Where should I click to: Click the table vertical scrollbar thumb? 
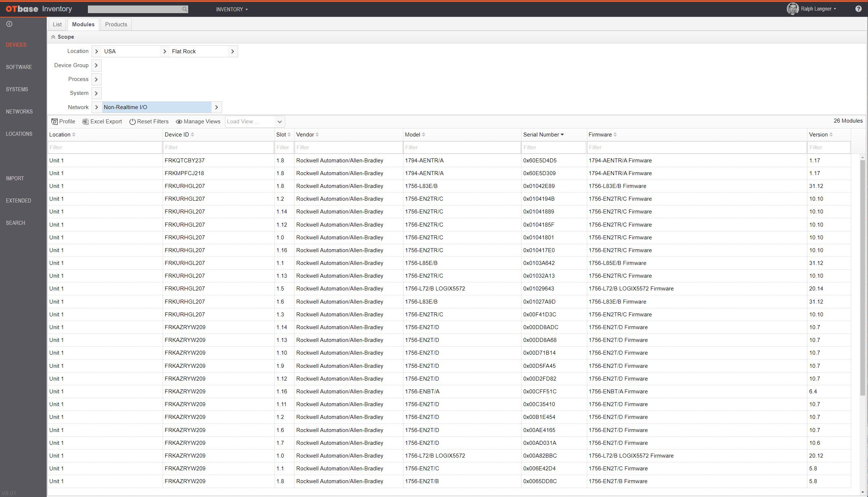pyautogui.click(x=862, y=277)
